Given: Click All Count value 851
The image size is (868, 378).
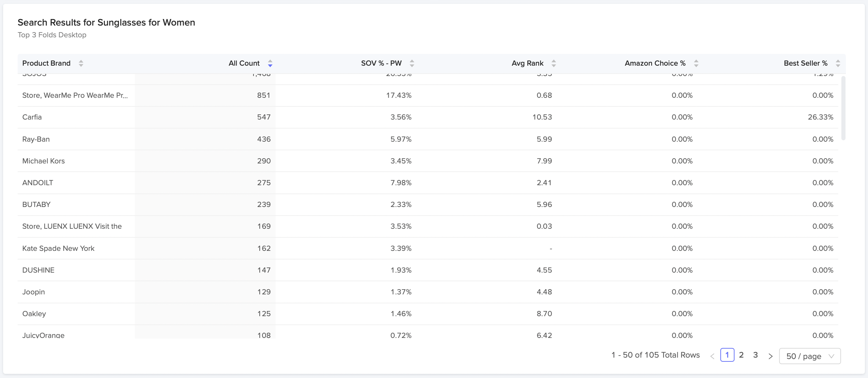Looking at the screenshot, I should click(x=264, y=95).
